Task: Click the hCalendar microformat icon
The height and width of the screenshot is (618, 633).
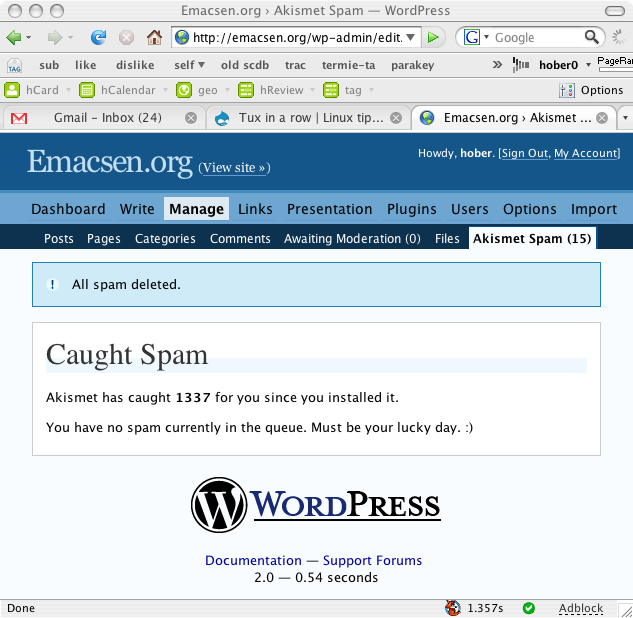Action: [x=87, y=90]
